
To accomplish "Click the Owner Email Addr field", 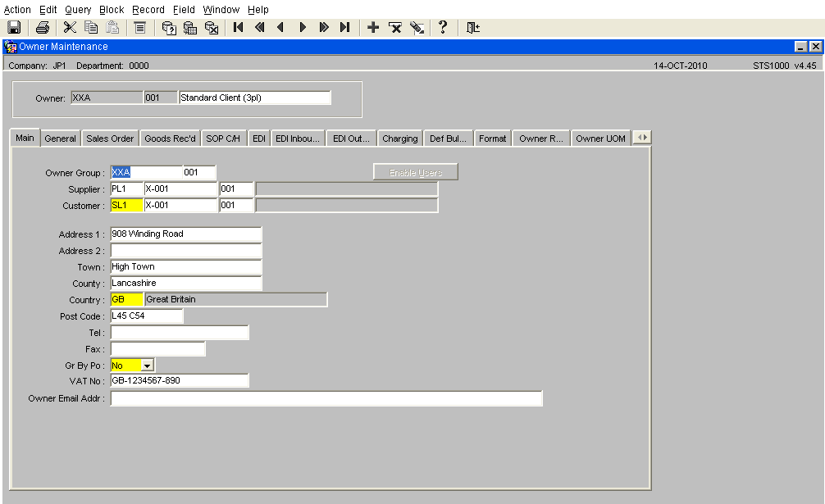I will pyautogui.click(x=326, y=398).
